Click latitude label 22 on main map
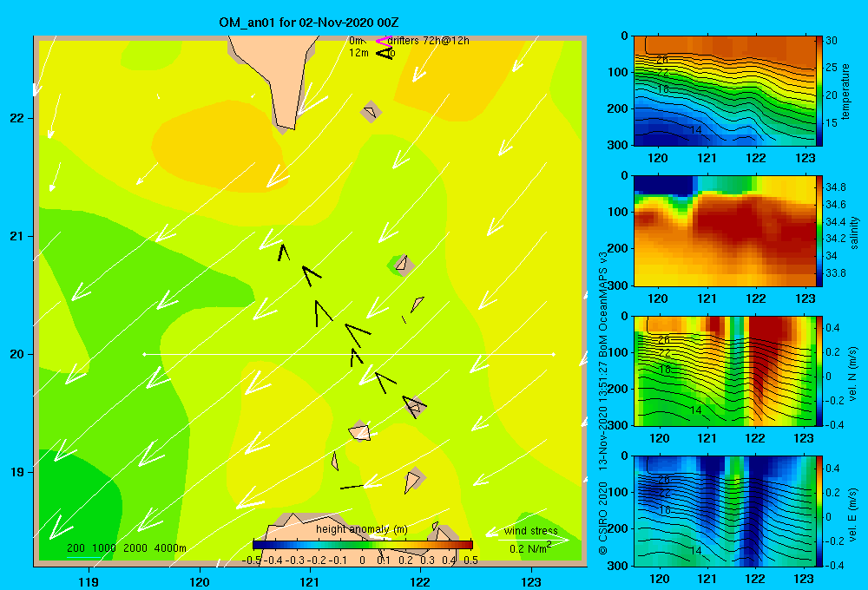This screenshot has height=590, width=868. tap(16, 119)
